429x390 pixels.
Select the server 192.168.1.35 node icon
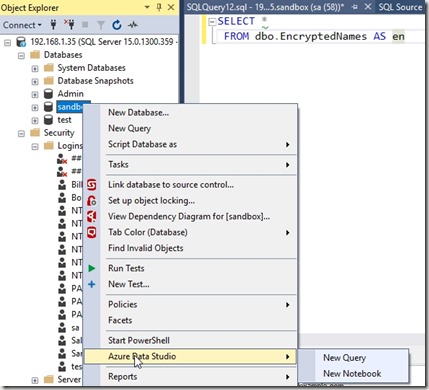tap(21, 42)
